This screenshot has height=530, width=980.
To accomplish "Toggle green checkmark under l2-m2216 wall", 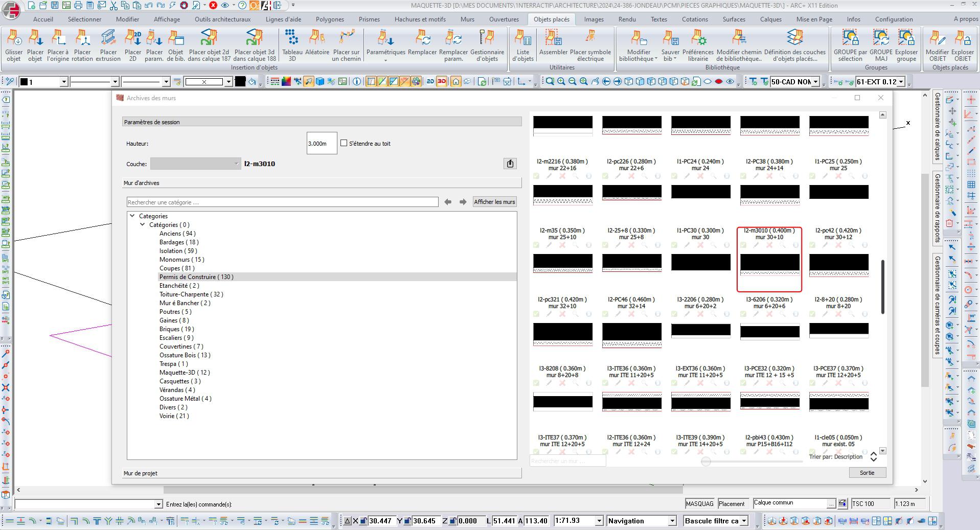I will pos(536,176).
